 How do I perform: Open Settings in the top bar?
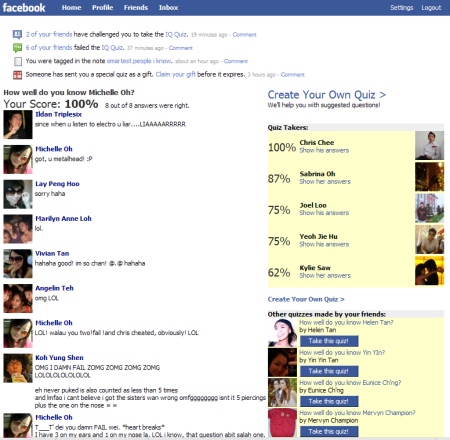pos(402,7)
